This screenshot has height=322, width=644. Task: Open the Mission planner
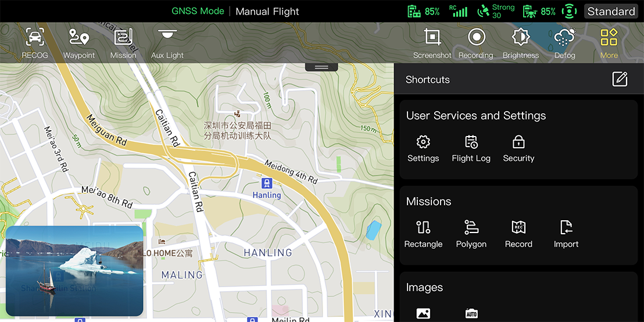123,43
